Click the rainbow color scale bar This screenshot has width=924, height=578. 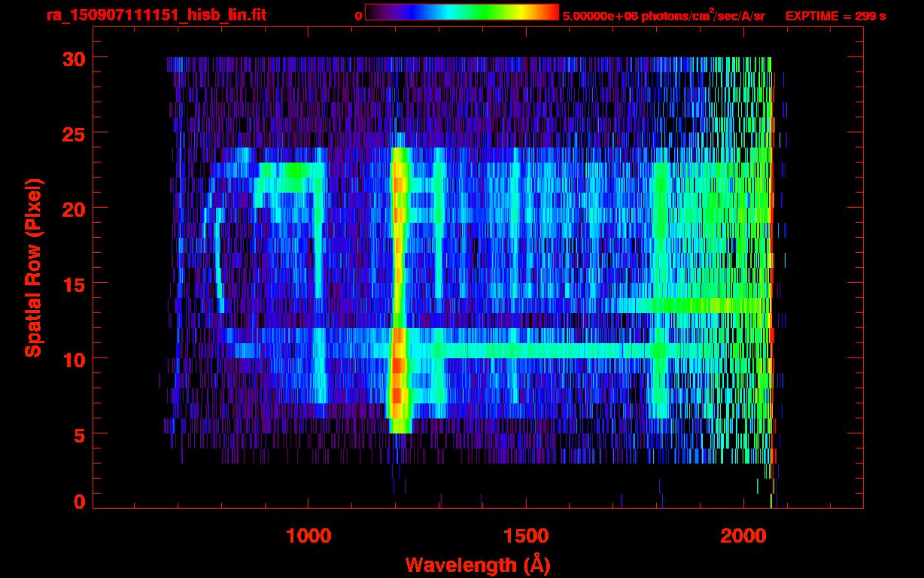tap(462, 12)
